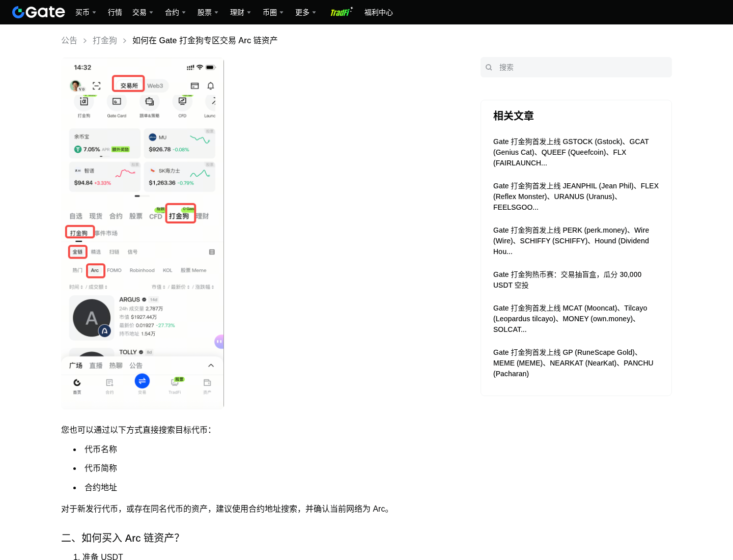Click the search magnifier icon

[489, 67]
